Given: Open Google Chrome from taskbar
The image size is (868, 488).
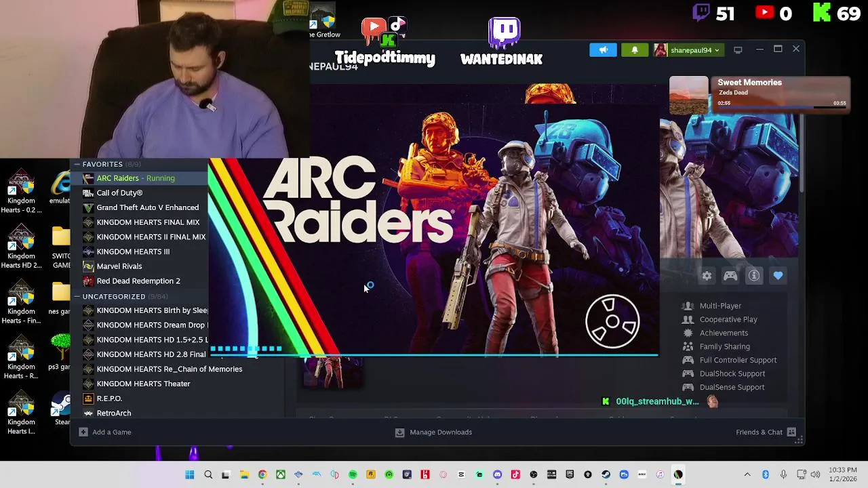Looking at the screenshot, I should coord(262,474).
